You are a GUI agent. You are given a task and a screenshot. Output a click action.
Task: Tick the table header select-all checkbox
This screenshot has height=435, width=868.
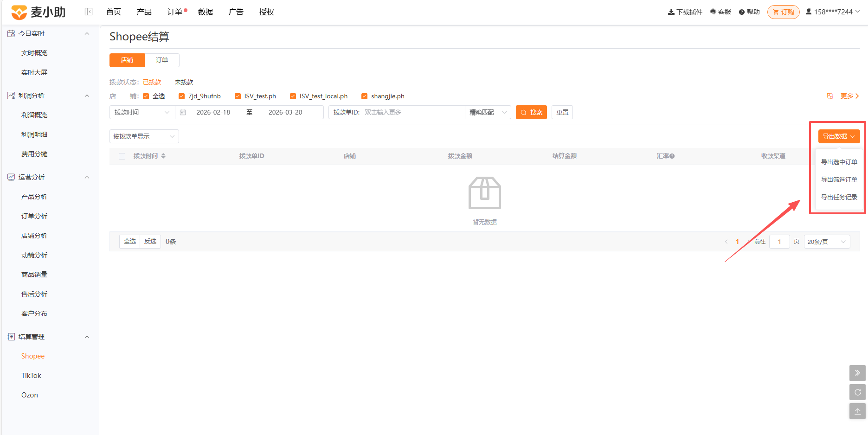(122, 156)
